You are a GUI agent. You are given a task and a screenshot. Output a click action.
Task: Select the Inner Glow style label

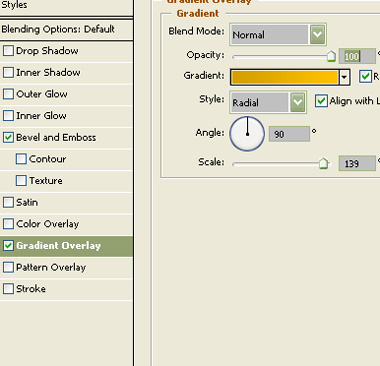tap(41, 116)
